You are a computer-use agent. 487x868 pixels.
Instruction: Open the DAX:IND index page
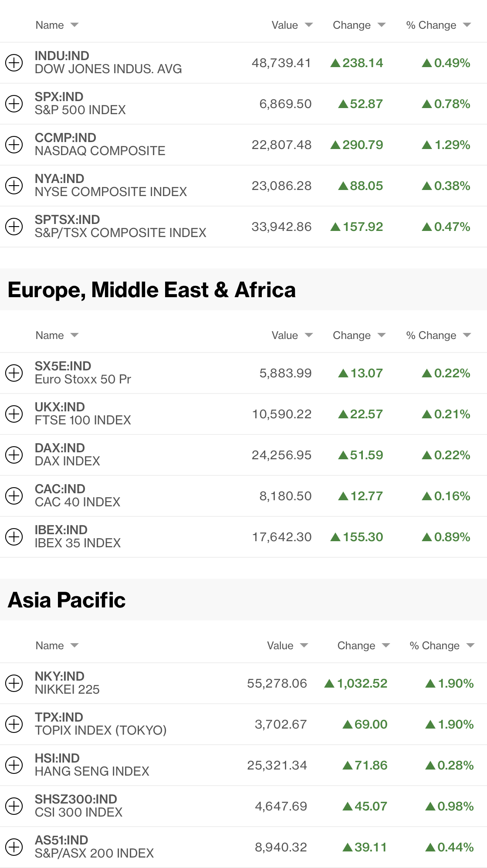(x=60, y=448)
